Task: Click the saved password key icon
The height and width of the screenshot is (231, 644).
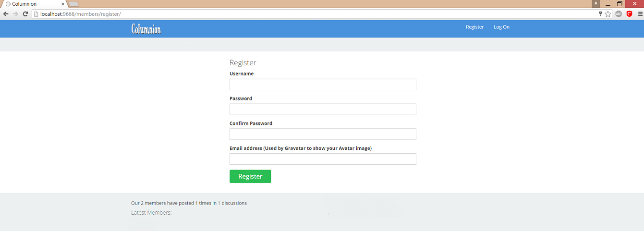Action: point(600,14)
